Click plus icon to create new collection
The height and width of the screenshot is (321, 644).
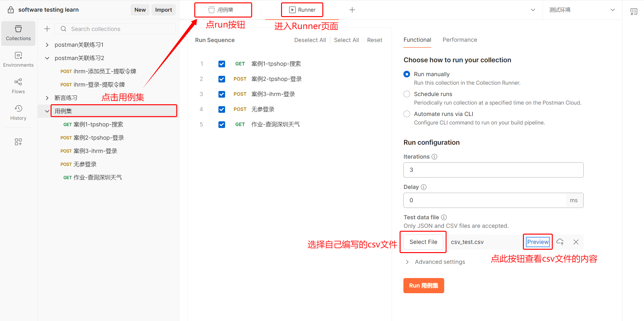point(47,29)
